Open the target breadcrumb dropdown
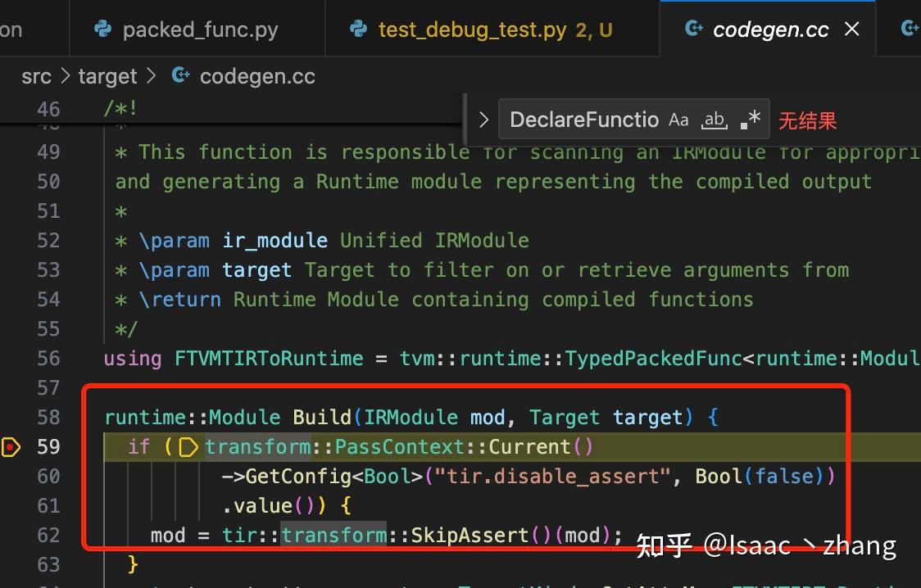921x588 pixels. coord(107,75)
